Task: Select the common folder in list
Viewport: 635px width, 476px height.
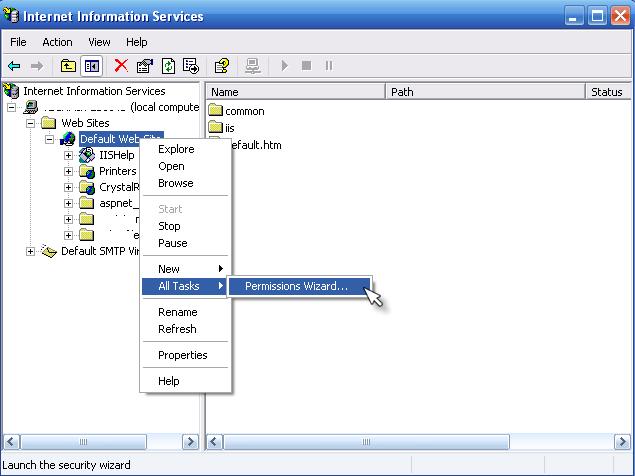Action: point(244,111)
